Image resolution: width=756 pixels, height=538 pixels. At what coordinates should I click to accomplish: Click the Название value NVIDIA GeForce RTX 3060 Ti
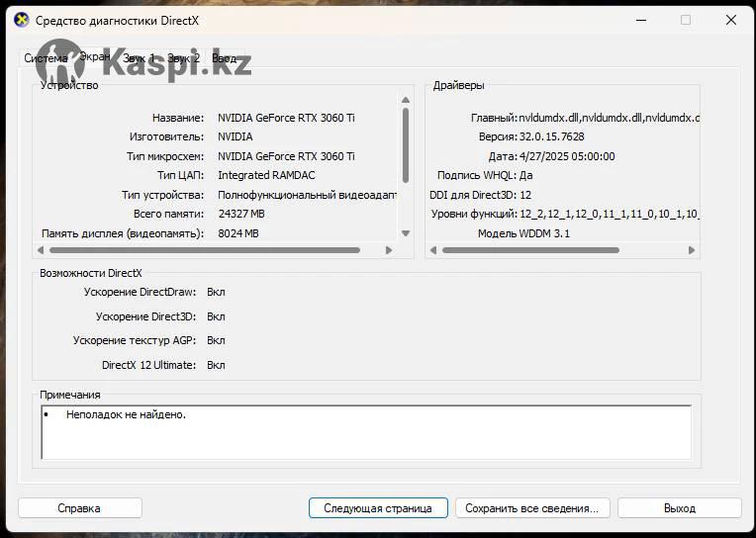tap(286, 118)
